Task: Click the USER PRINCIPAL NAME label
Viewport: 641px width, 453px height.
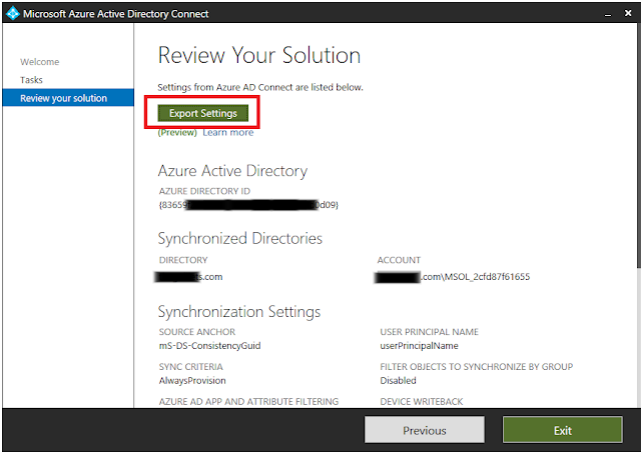Action: [429, 332]
